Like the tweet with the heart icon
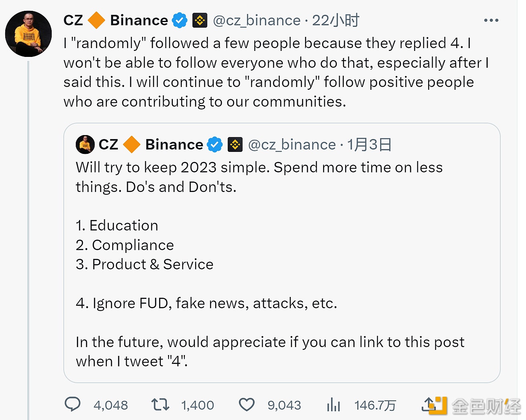This screenshot has height=420, width=526. 247,404
